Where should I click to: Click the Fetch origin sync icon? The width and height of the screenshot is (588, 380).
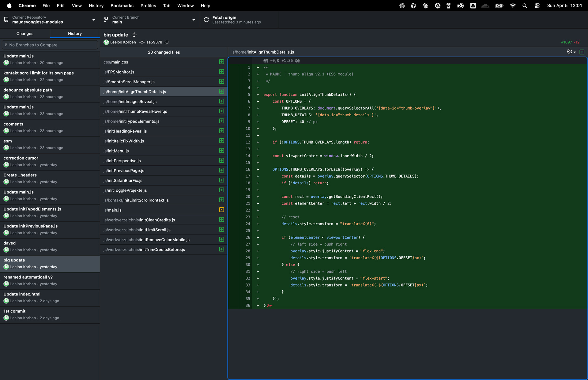coord(206,20)
